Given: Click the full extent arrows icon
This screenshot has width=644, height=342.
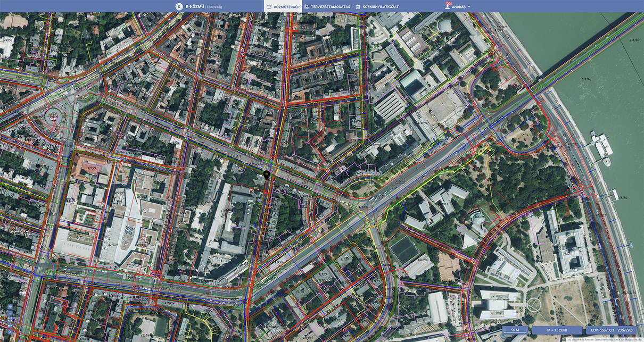Looking at the screenshot, I should pyautogui.click(x=10, y=319).
